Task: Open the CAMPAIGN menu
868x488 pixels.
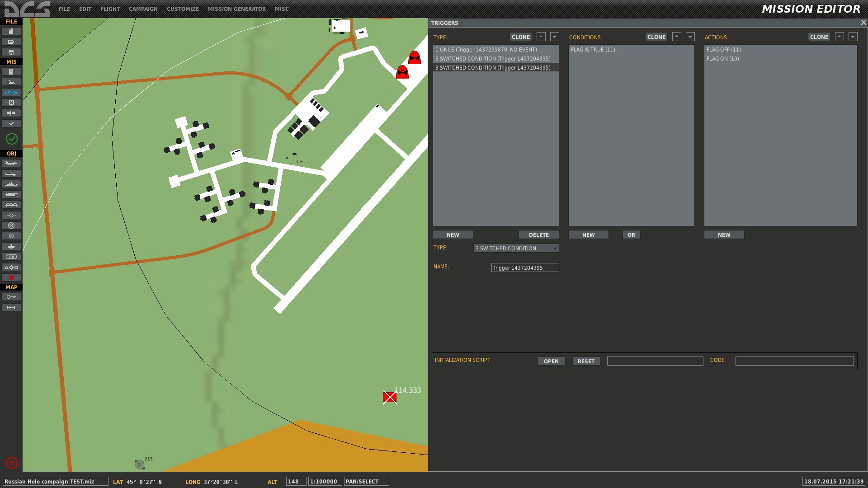Action: click(143, 9)
